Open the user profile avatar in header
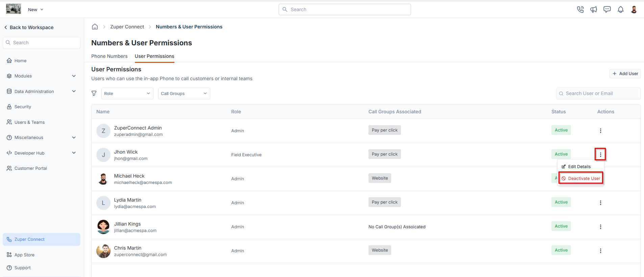Viewport: 644px width, 277px height. click(634, 9)
